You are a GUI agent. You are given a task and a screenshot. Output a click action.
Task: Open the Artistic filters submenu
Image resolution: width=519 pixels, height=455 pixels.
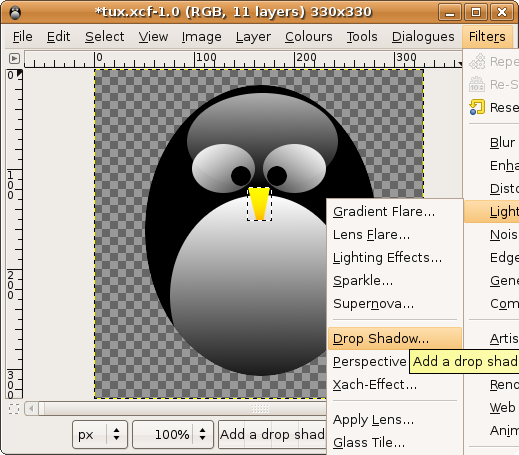pyautogui.click(x=492, y=339)
